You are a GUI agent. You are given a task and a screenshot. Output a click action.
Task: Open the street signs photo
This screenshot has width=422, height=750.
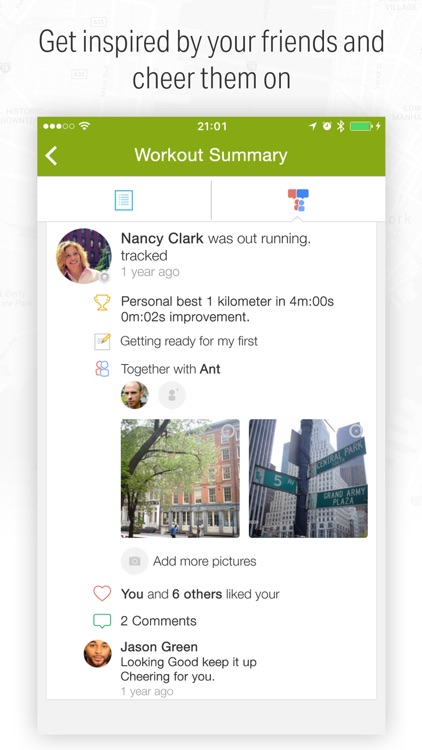(x=309, y=478)
